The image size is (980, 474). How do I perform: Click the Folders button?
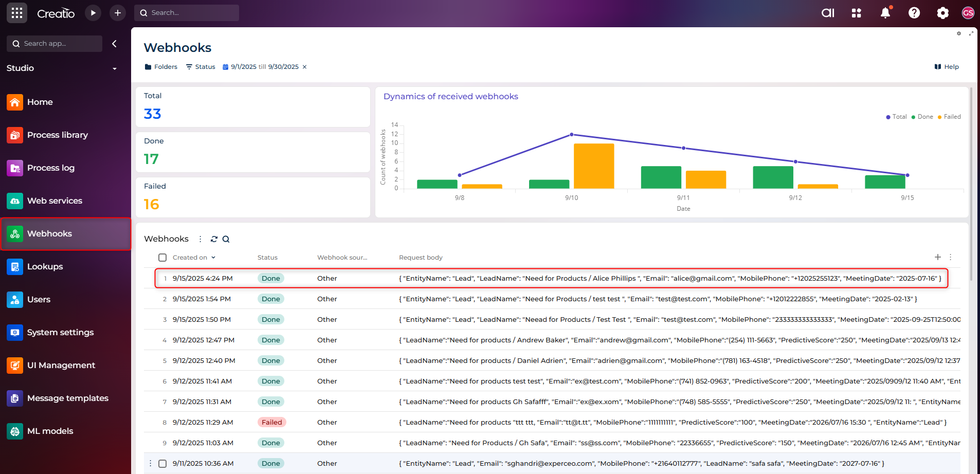(161, 67)
